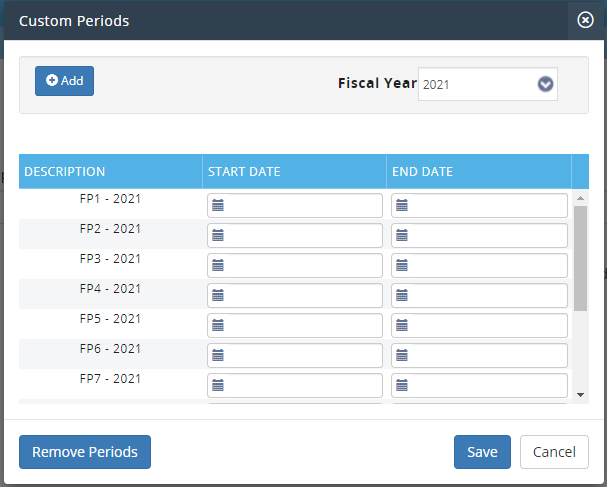This screenshot has width=607, height=487.
Task: Open calendar icon for FP5 end date
Action: click(402, 326)
